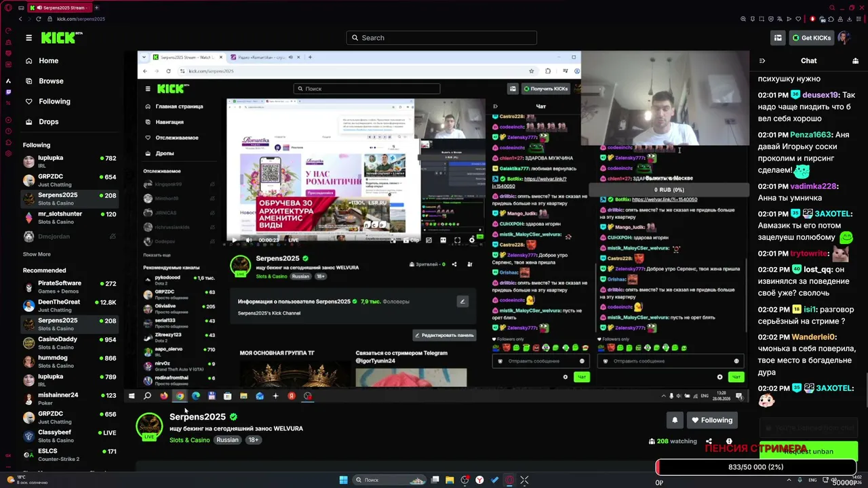Open Windows Start menu
Screen dimensions: 868x488
[x=343, y=480]
